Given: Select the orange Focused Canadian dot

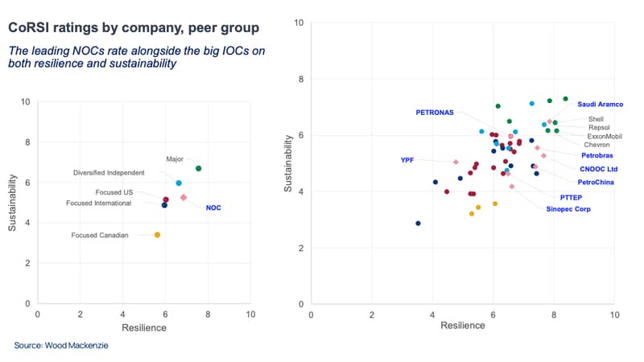Looking at the screenshot, I should point(157,235).
